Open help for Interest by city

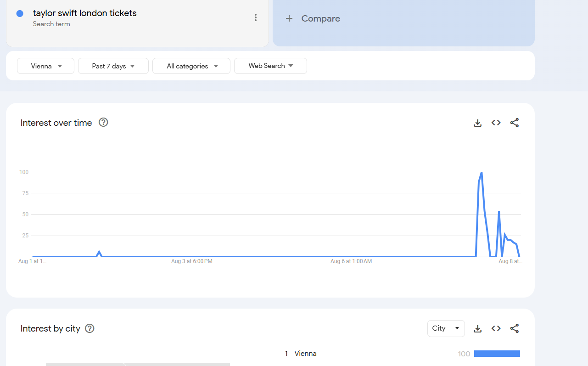[90, 328]
